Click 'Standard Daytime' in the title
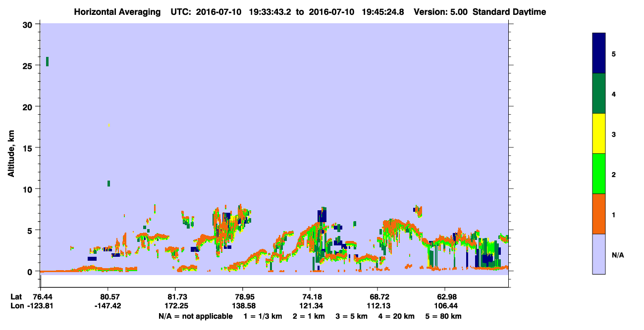This screenshot has height=330, width=644. [x=509, y=11]
